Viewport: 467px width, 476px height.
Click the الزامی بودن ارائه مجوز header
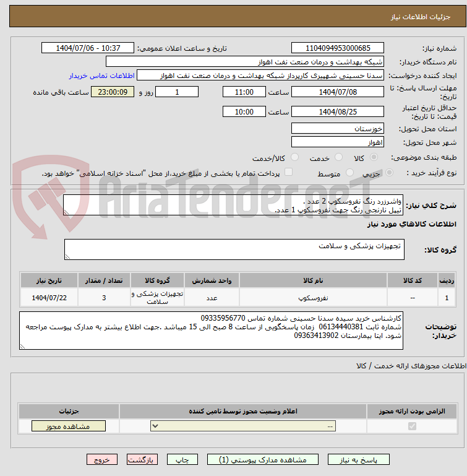[x=412, y=412]
